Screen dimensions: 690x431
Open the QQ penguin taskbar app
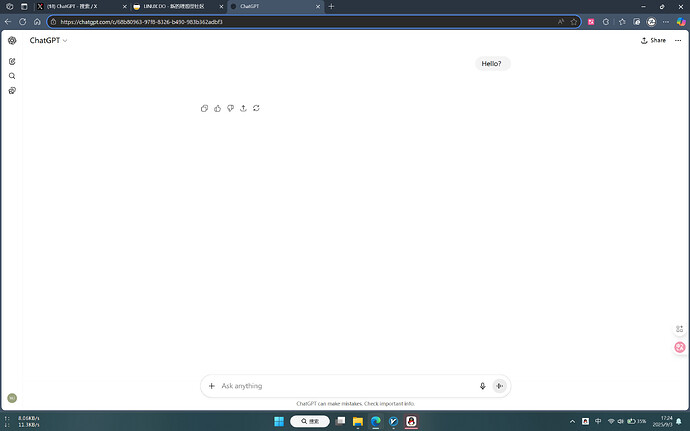click(x=411, y=421)
